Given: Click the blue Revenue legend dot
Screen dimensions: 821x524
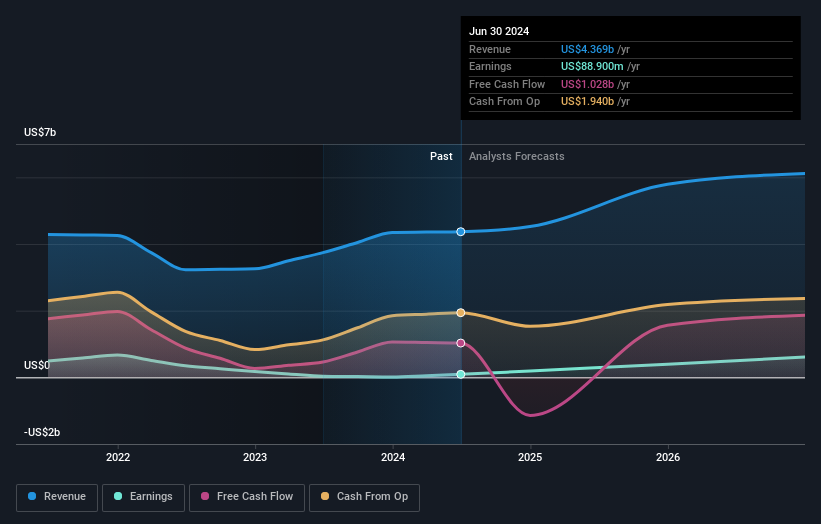Looking at the screenshot, I should tap(32, 496).
